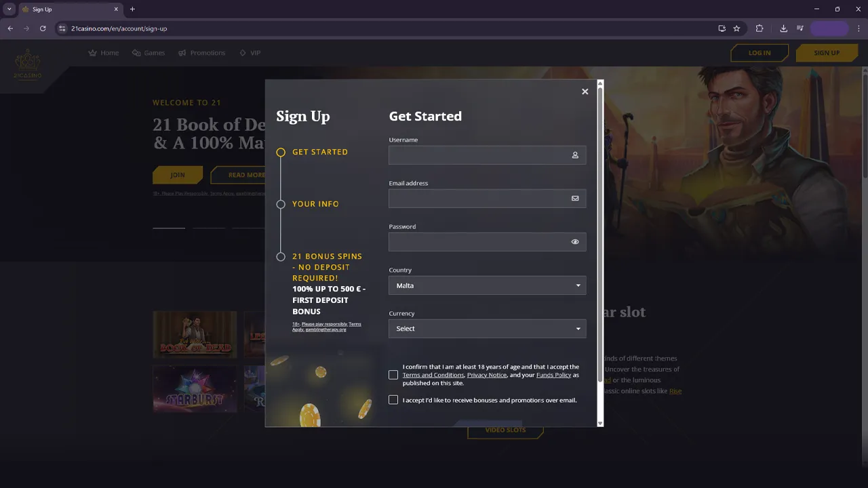The width and height of the screenshot is (868, 488).
Task: Expand the Currency Select dropdown
Action: pos(487,329)
